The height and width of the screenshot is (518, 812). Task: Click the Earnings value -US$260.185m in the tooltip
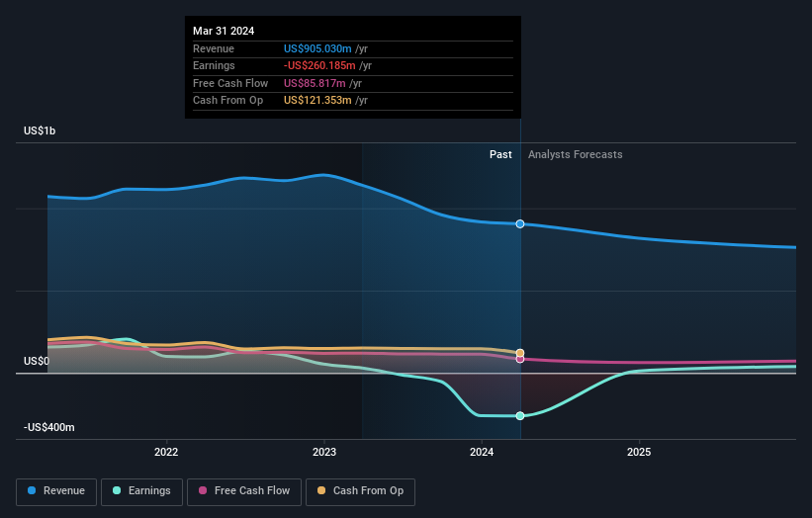pyautogui.click(x=319, y=65)
